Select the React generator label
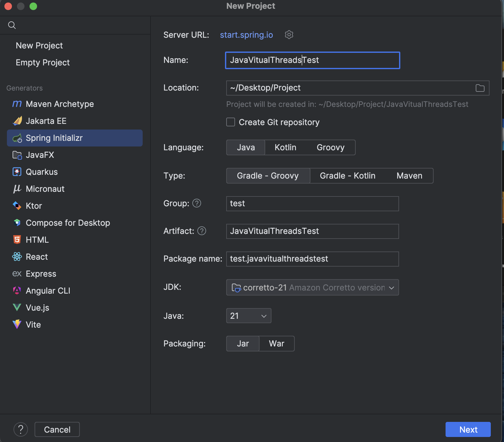The image size is (504, 442). click(37, 257)
